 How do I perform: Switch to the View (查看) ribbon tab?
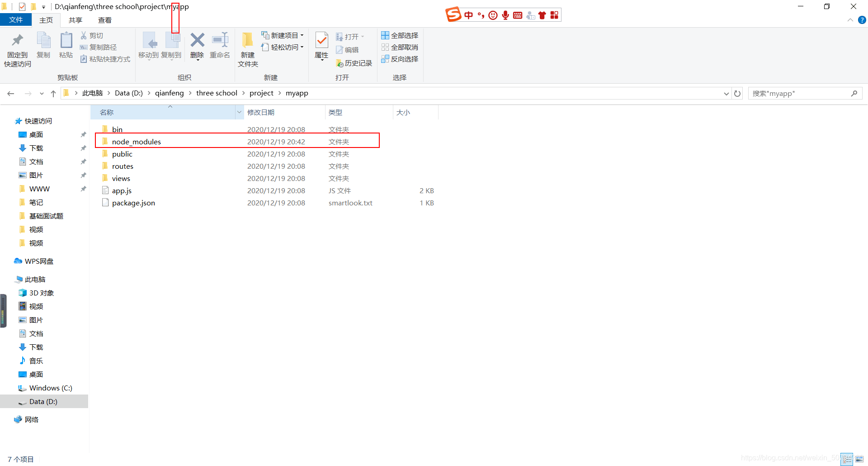click(105, 20)
